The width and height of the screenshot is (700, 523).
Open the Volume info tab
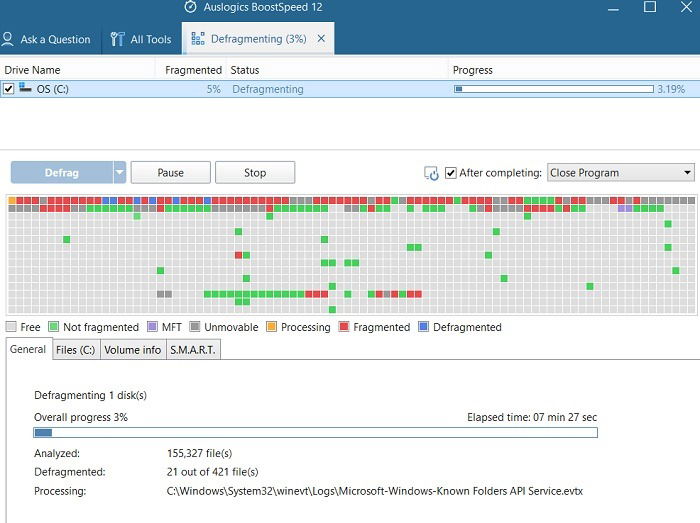point(133,350)
